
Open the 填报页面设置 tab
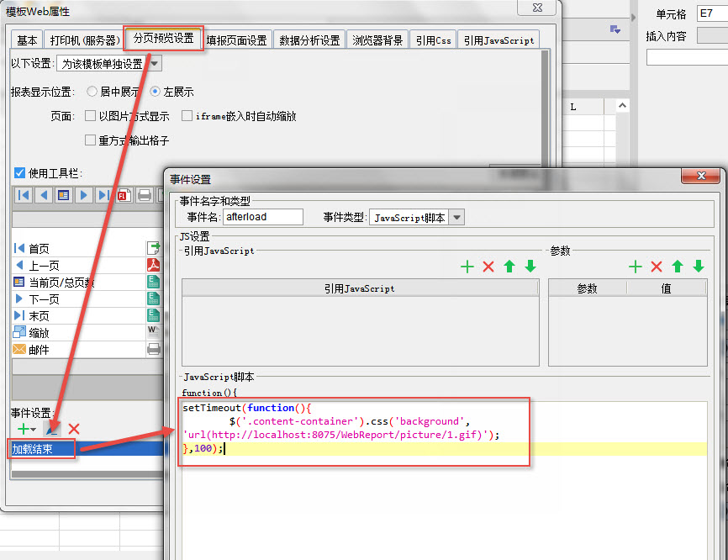[237, 40]
